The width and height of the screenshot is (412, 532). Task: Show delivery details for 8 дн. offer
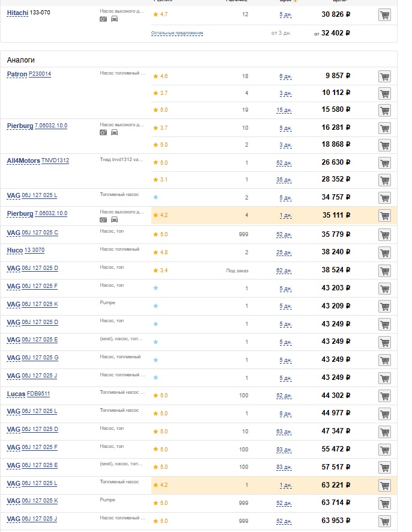coord(285,414)
